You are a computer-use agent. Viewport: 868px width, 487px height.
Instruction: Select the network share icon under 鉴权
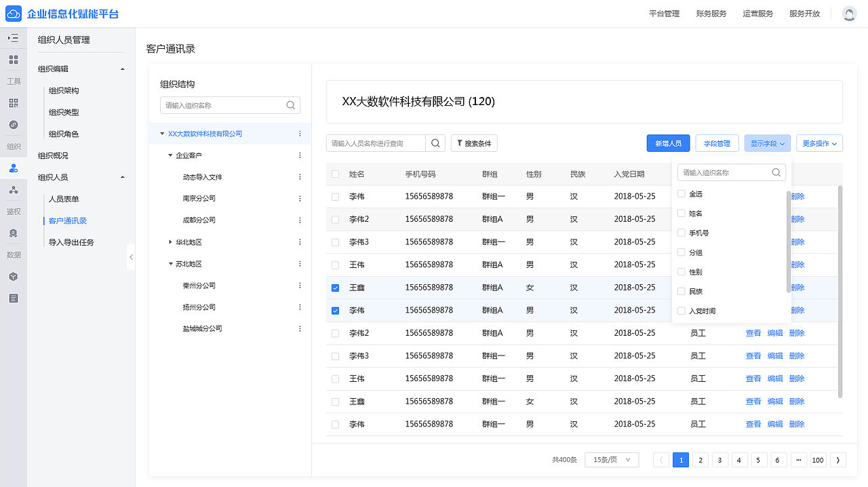tap(14, 189)
